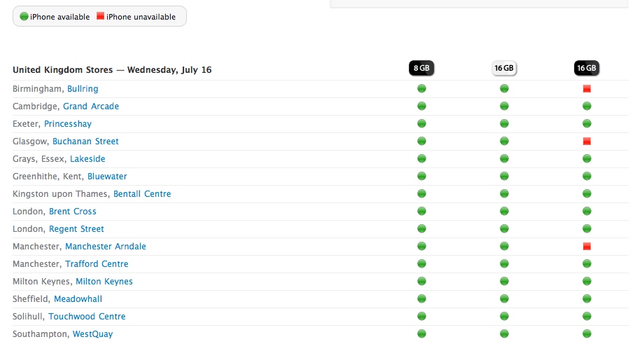
Task: Click Glasgow's 8 GB green dot
Action: pos(422,141)
